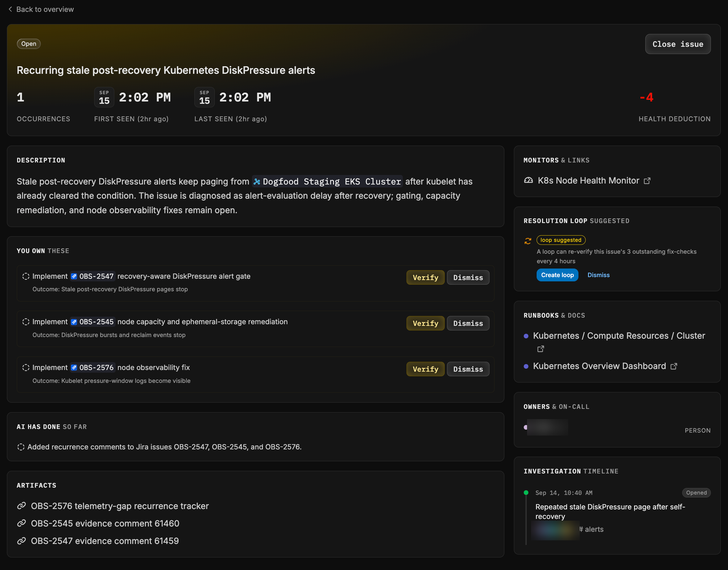728x570 pixels.
Task: Click the Open status badge
Action: (29, 44)
